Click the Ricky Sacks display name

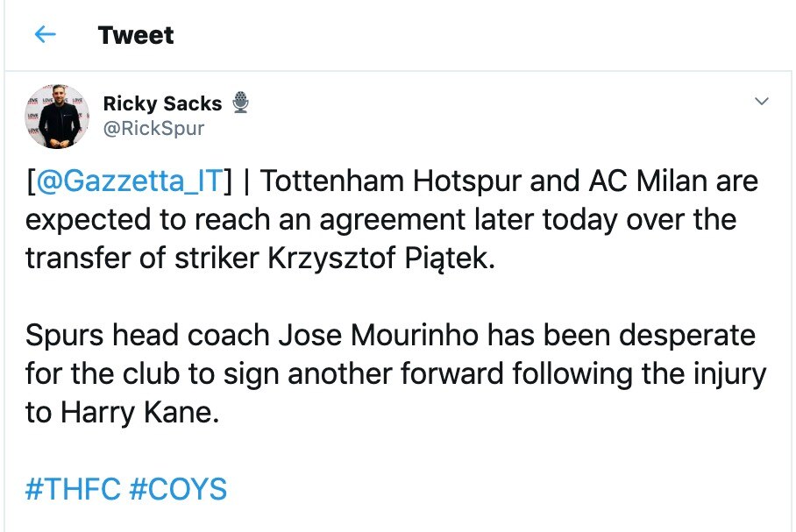pyautogui.click(x=162, y=103)
